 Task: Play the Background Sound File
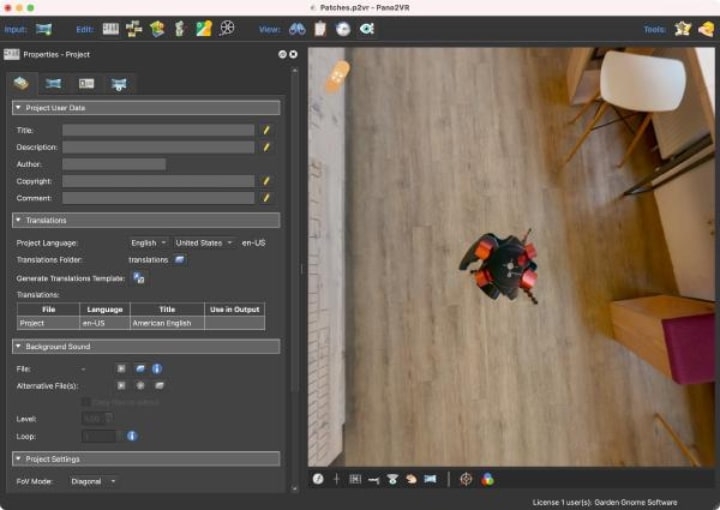[121, 369]
